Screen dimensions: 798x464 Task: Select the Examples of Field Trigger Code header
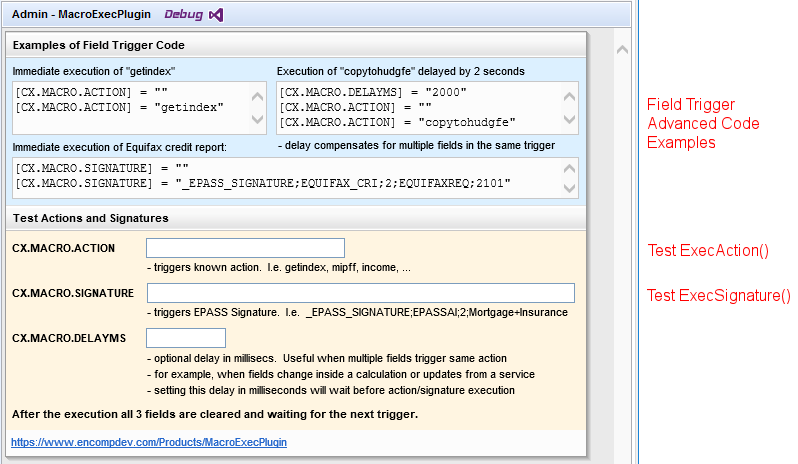99,45
